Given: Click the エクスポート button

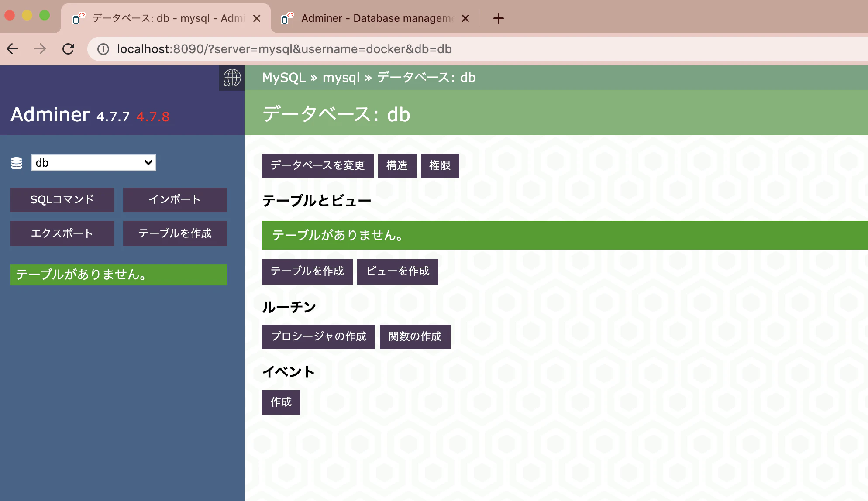Looking at the screenshot, I should click(x=62, y=233).
